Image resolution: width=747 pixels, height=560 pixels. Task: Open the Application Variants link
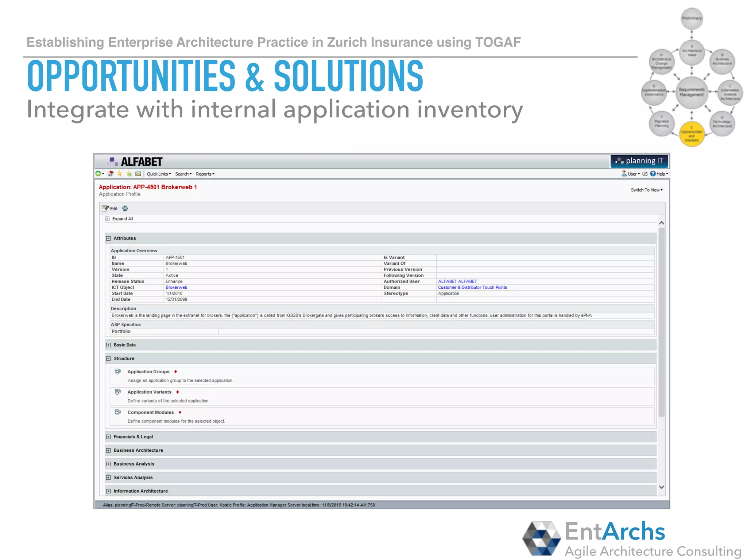(x=150, y=392)
